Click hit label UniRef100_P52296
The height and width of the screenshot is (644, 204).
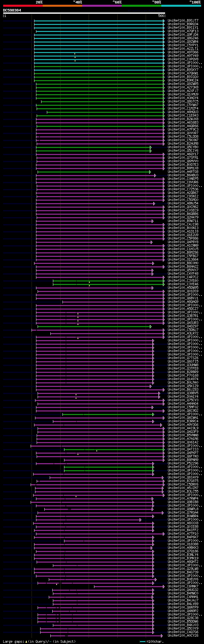(x=183, y=464)
